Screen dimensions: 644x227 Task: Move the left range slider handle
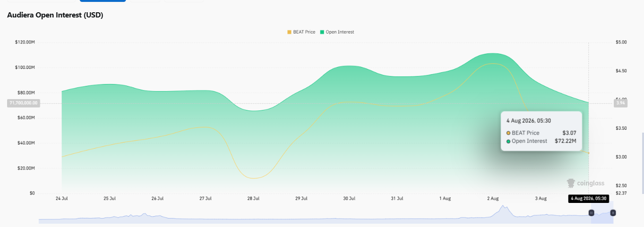tap(591, 213)
